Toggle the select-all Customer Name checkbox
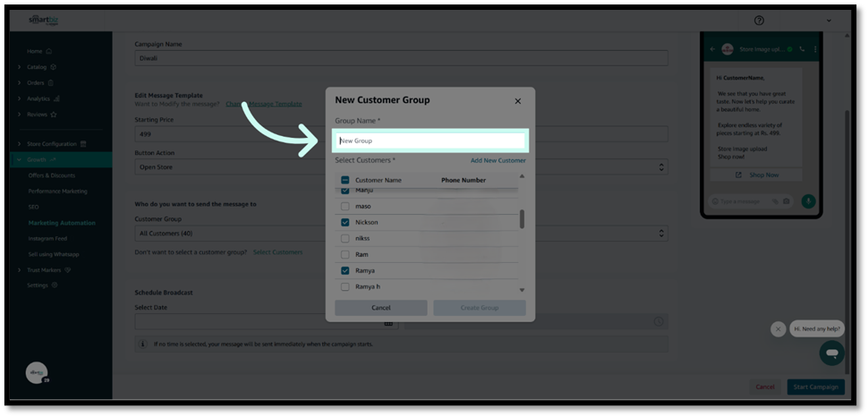 (345, 180)
